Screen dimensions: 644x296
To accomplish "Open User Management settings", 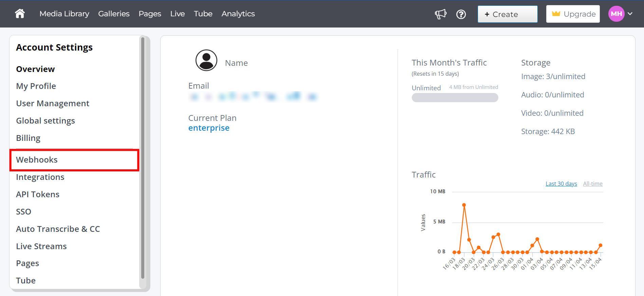I will pyautogui.click(x=53, y=104).
